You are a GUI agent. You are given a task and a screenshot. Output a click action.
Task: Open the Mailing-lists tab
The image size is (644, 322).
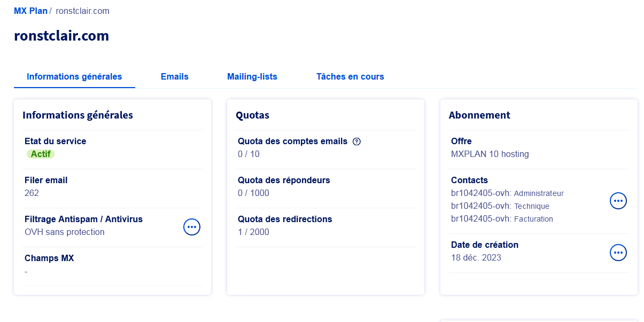[252, 76]
